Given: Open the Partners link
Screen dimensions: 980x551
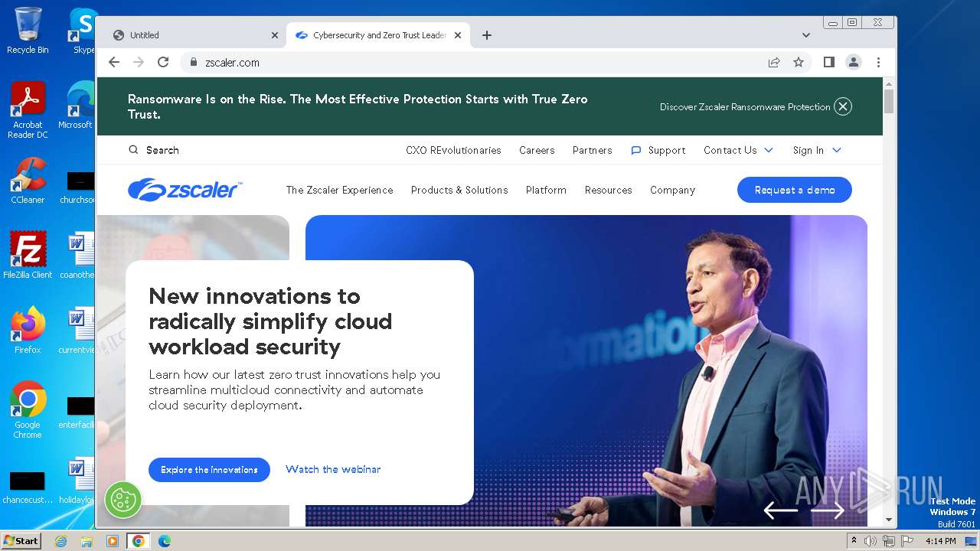Looking at the screenshot, I should [x=593, y=150].
